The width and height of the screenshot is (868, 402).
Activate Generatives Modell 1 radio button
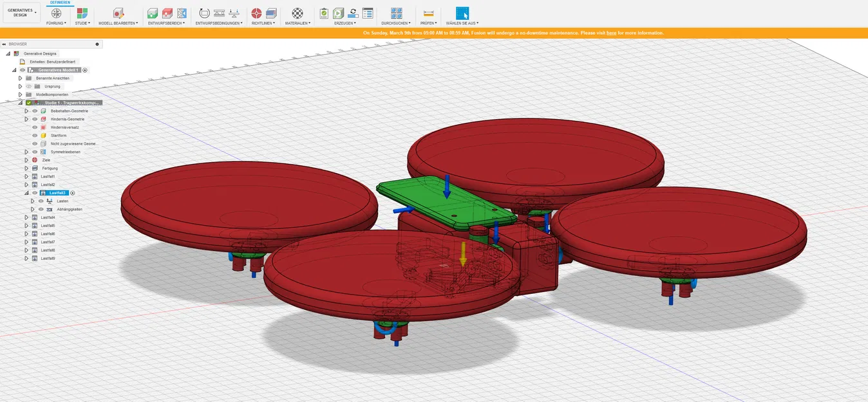click(84, 69)
